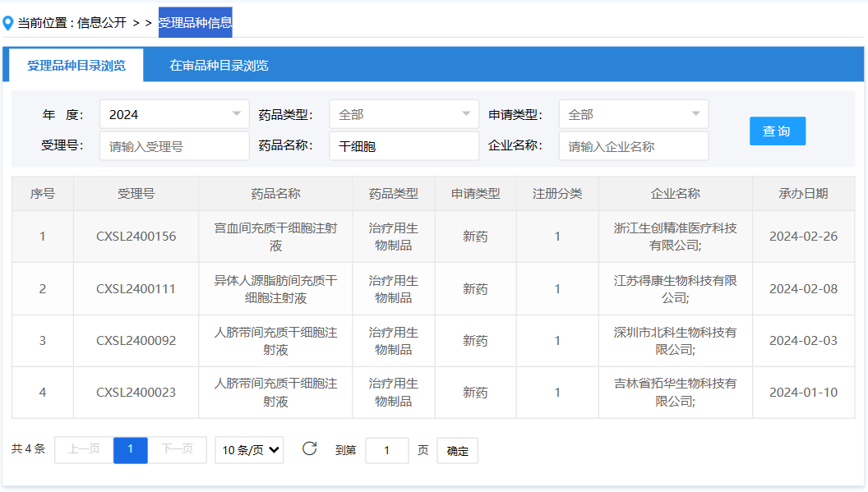
Task: Go to the 下一页 next page control
Action: (179, 450)
